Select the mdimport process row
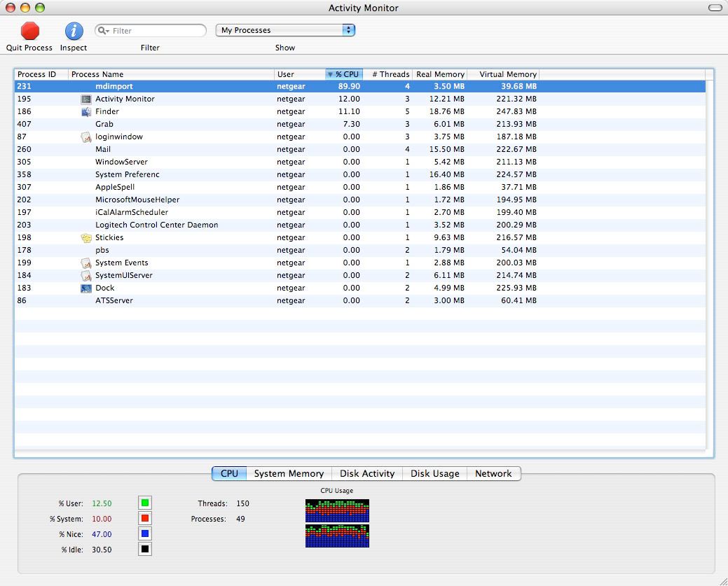728x586 pixels. click(x=360, y=86)
